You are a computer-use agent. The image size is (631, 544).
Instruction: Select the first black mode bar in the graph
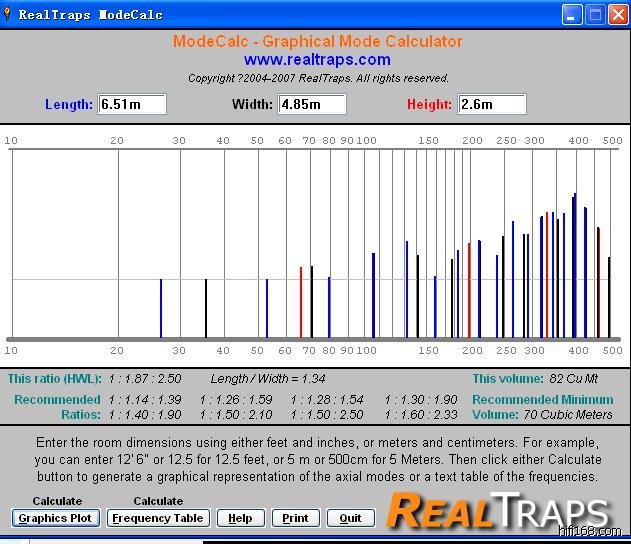206,308
